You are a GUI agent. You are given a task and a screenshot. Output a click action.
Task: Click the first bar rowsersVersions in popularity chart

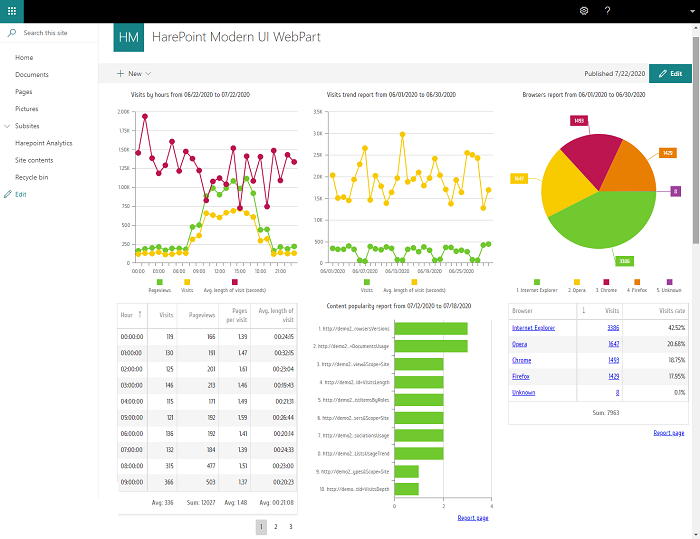pos(431,329)
